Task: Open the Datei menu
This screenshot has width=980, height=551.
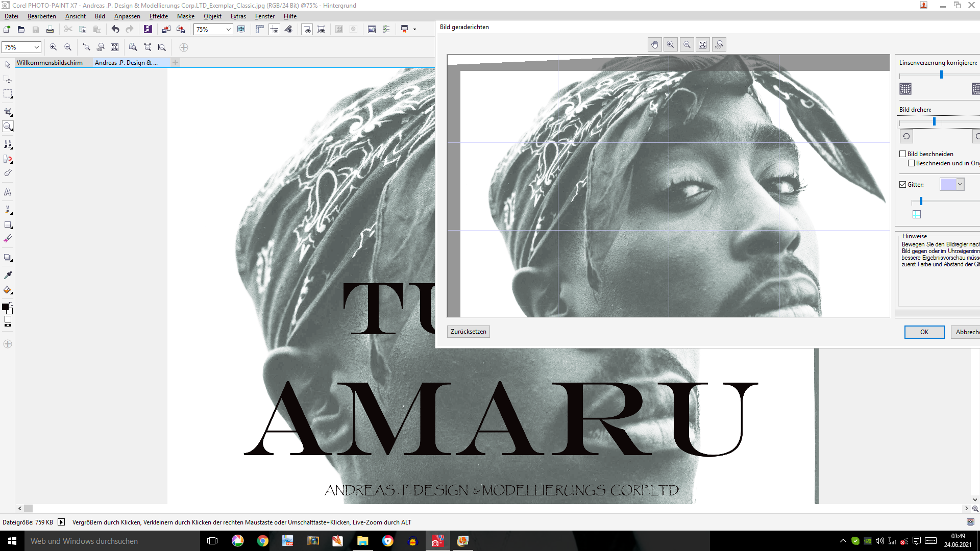Action: point(11,16)
